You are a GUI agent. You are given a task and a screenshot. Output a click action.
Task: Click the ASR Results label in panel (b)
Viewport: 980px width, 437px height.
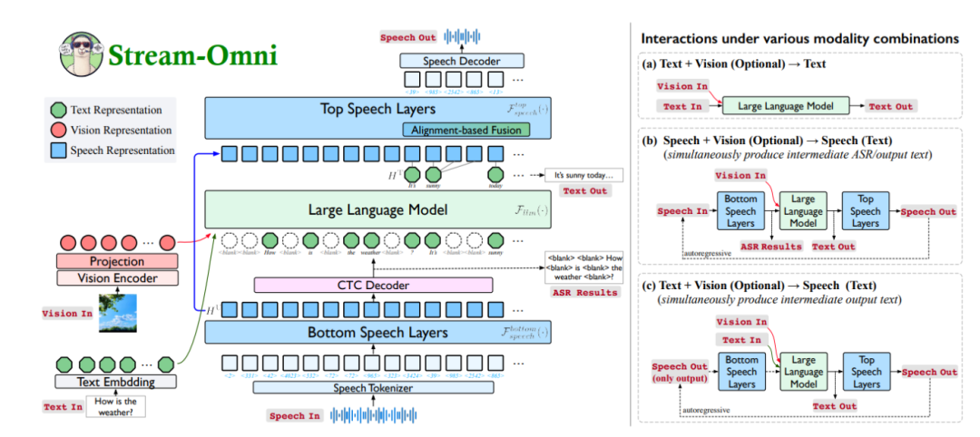(770, 247)
